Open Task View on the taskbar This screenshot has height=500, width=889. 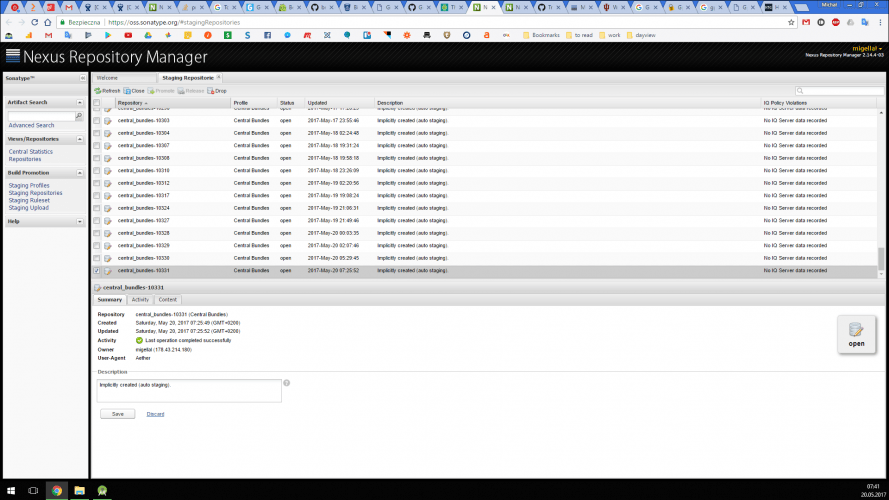[x=33, y=490]
